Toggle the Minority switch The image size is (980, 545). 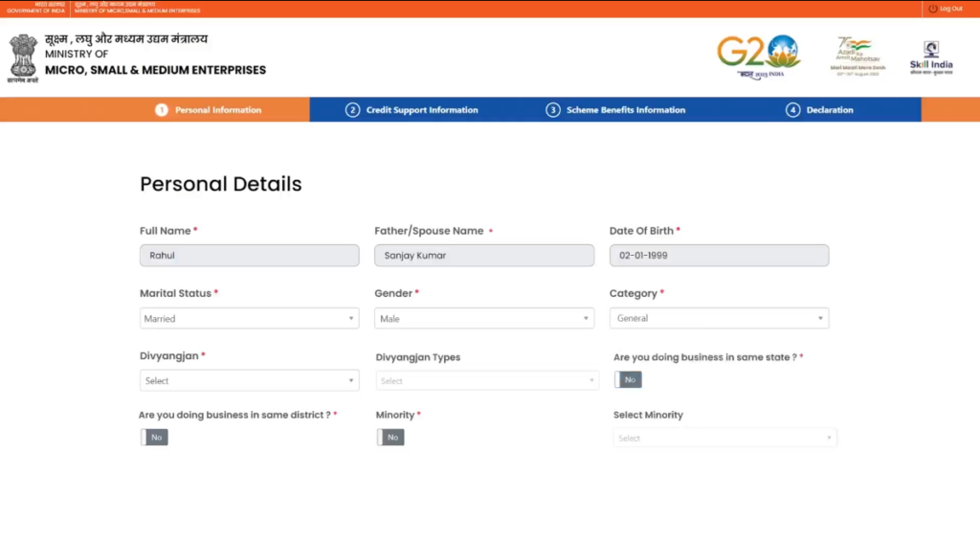[x=390, y=438]
